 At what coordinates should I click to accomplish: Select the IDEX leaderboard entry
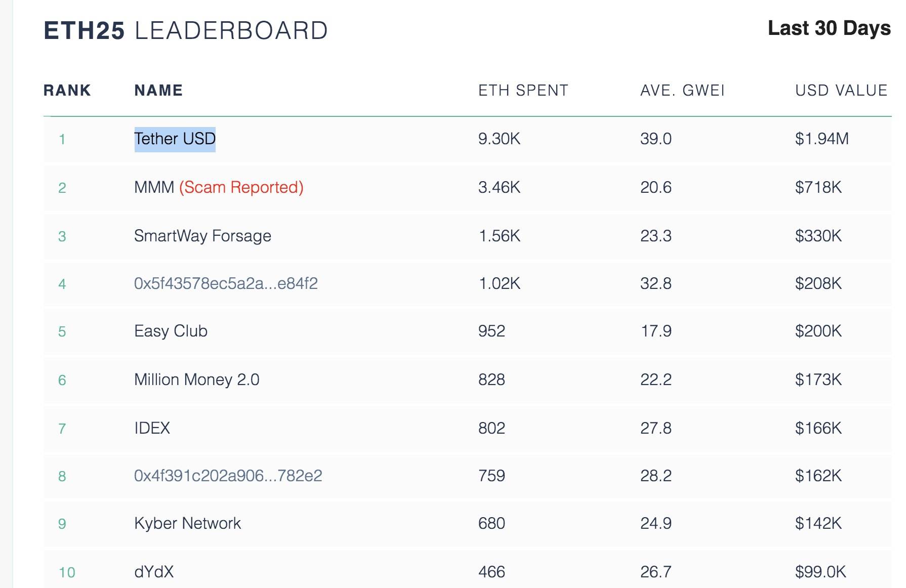click(x=152, y=428)
